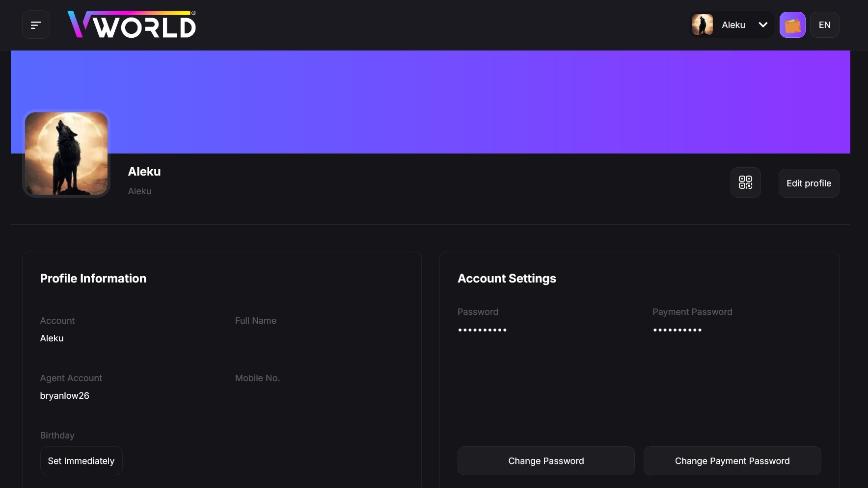The height and width of the screenshot is (488, 868).
Task: Click the Edit profile button
Action: (x=809, y=183)
